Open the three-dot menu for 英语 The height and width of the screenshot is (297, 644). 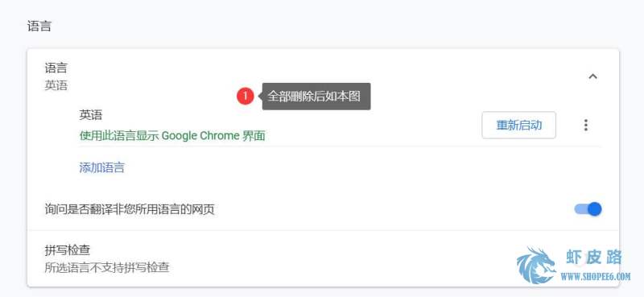click(586, 125)
